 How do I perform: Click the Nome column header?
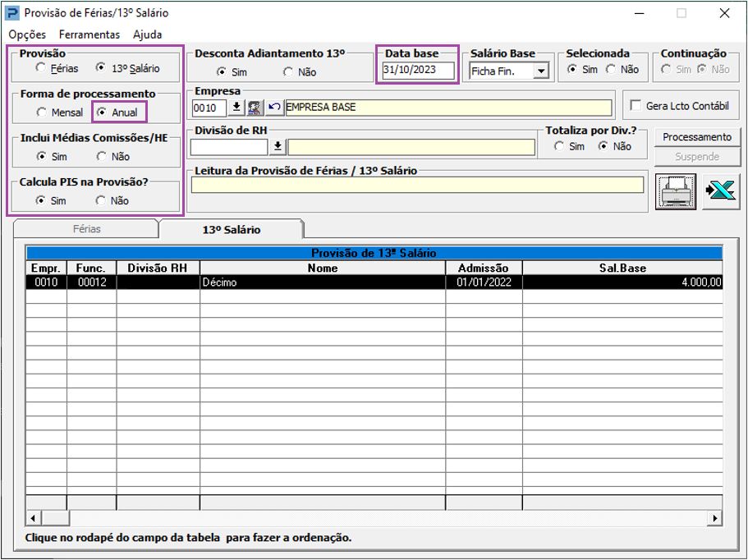coord(323,268)
